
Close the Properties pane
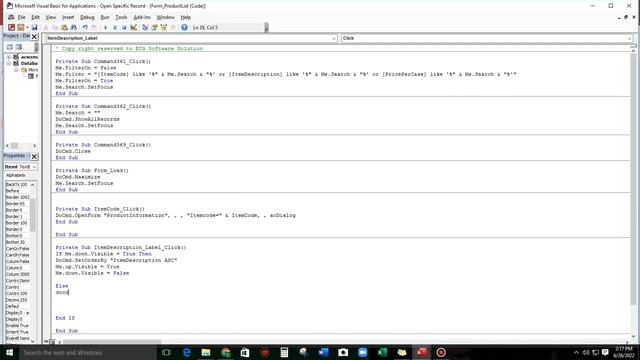click(34, 156)
